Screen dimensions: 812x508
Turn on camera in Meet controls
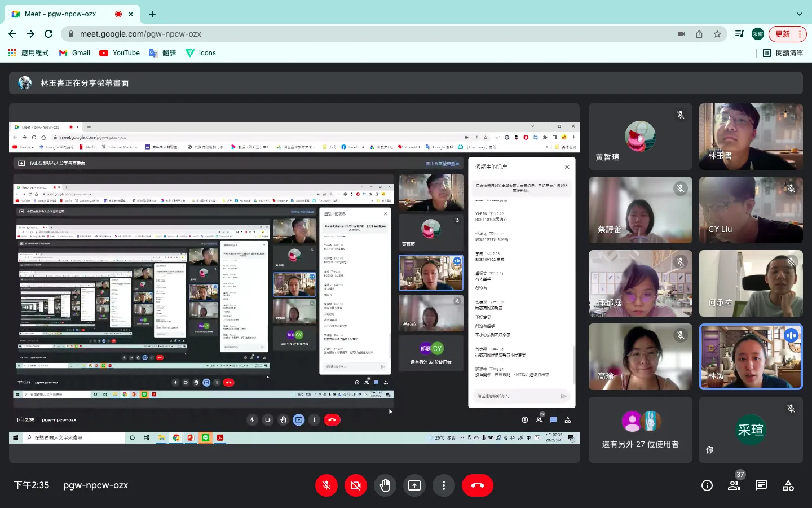pyautogui.click(x=356, y=485)
